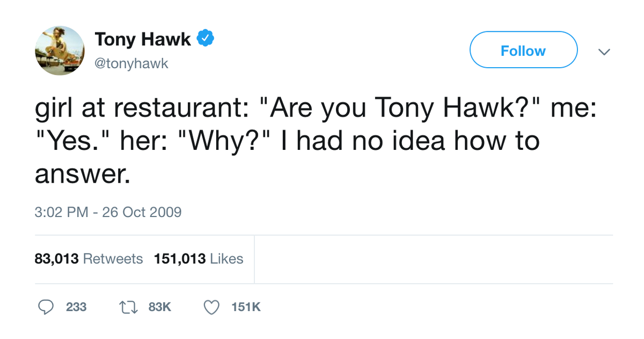This screenshot has width=644, height=339.
Task: View the 83,013 Retweets list
Action: click(x=89, y=259)
